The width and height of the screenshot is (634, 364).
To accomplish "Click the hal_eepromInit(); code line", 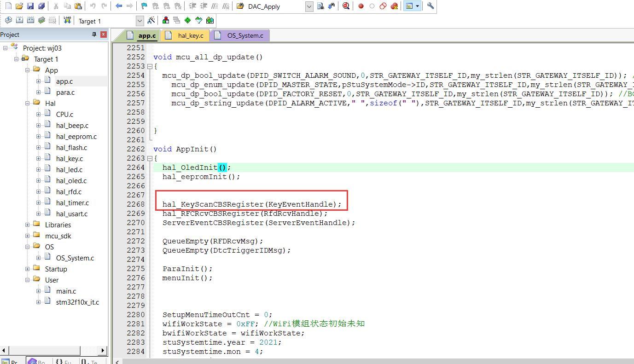I will 201,177.
